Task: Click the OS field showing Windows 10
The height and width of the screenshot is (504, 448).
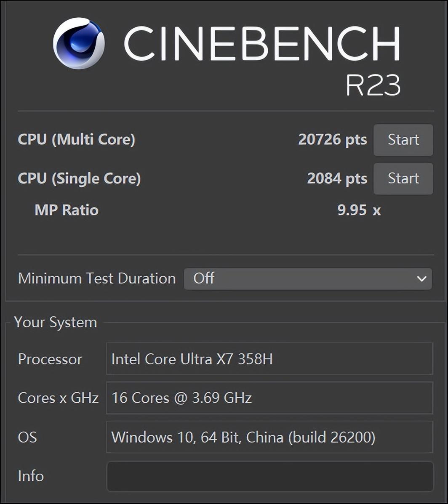Action: click(x=269, y=437)
